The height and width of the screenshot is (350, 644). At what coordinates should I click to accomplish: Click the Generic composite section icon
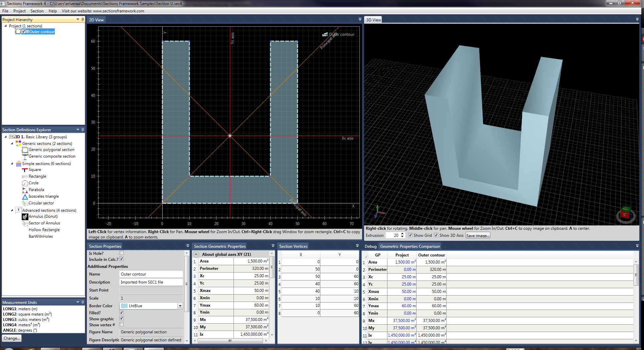click(25, 157)
